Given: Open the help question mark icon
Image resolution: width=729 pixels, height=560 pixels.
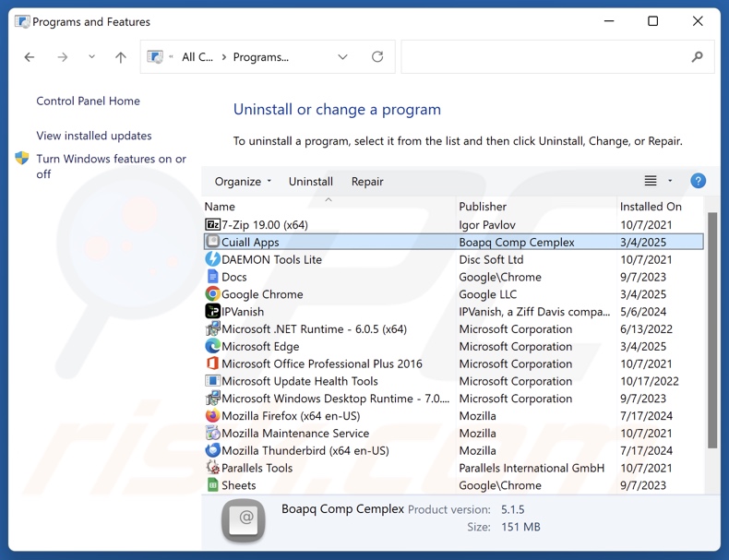Looking at the screenshot, I should point(698,181).
